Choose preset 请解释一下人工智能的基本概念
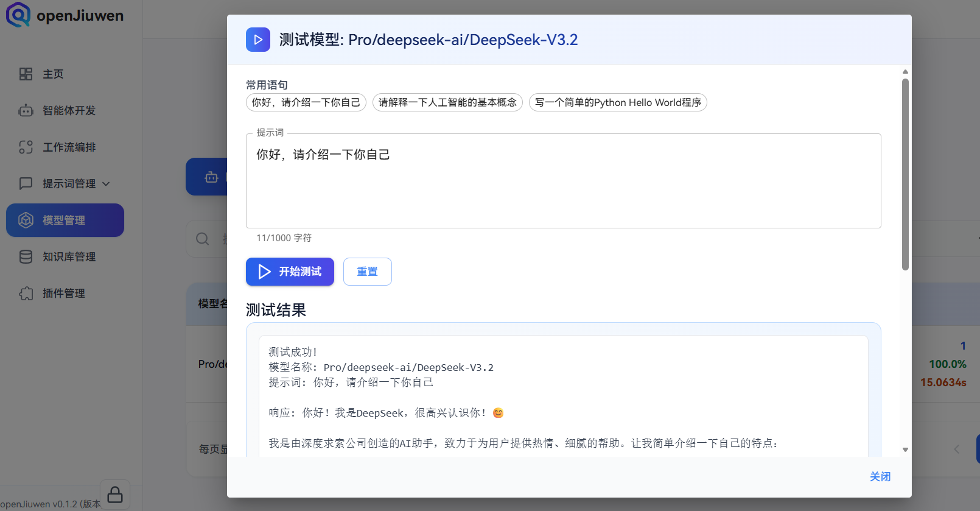 [447, 102]
